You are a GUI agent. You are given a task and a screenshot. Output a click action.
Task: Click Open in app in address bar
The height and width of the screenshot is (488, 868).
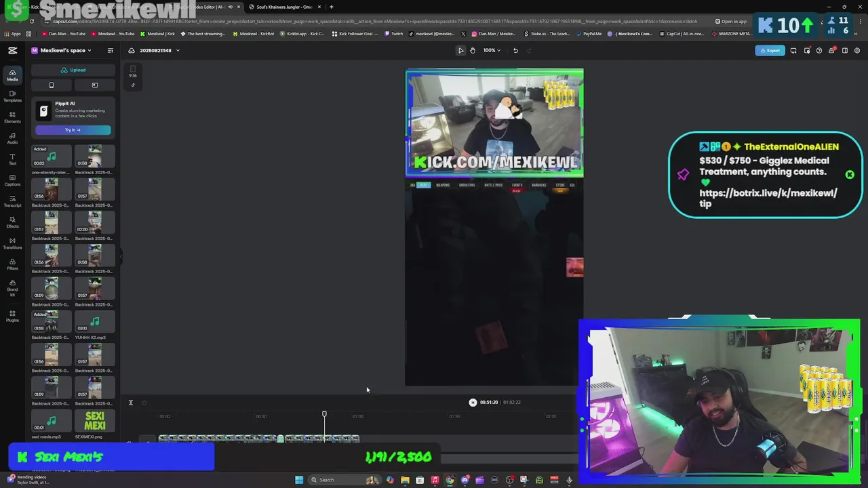click(x=731, y=21)
